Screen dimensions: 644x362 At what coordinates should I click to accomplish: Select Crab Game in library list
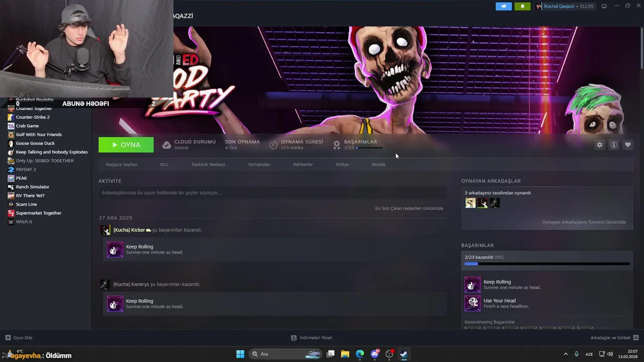coord(27,126)
